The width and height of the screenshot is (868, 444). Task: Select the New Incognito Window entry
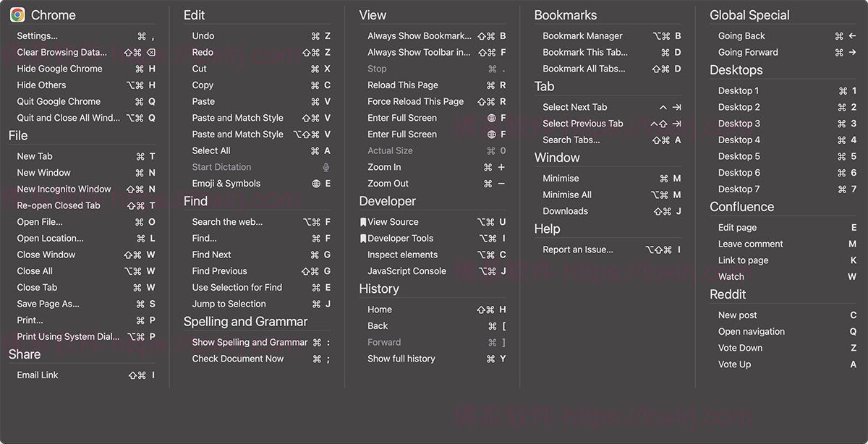tap(64, 189)
